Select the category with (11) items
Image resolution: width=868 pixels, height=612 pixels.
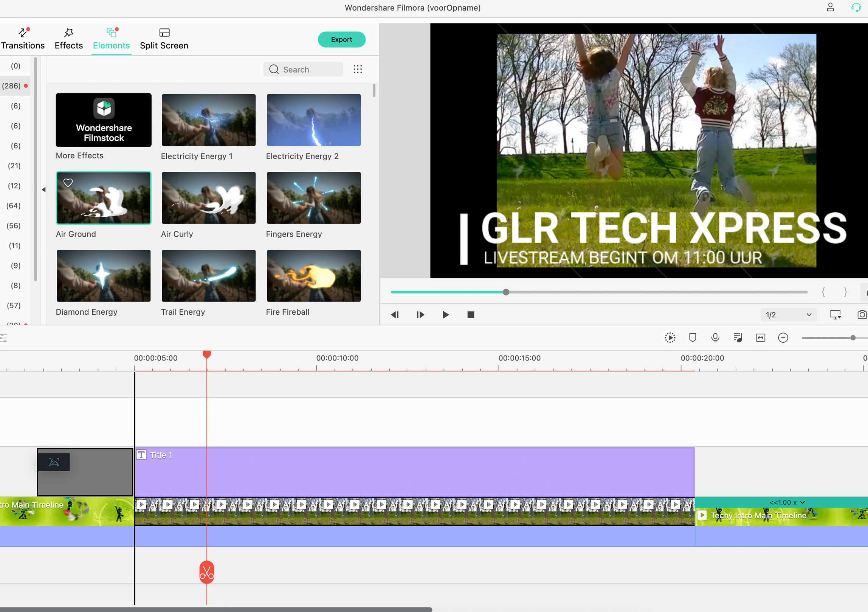[15, 246]
